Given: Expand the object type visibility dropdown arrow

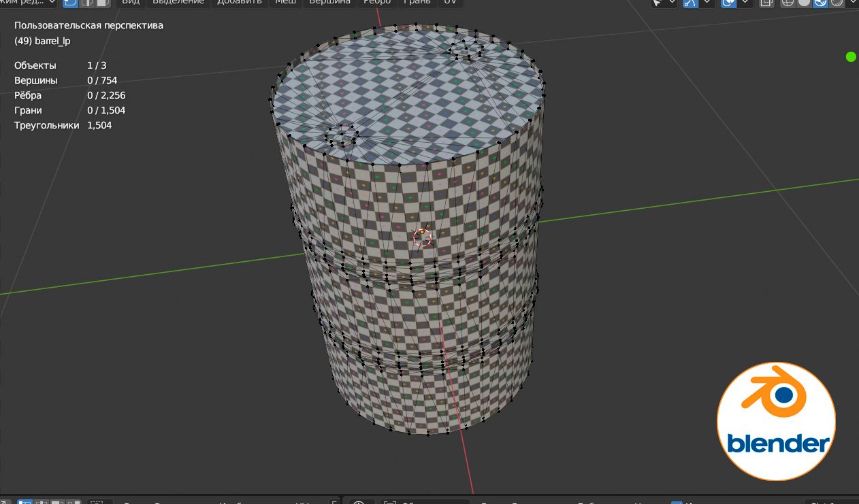Looking at the screenshot, I should (x=672, y=2).
